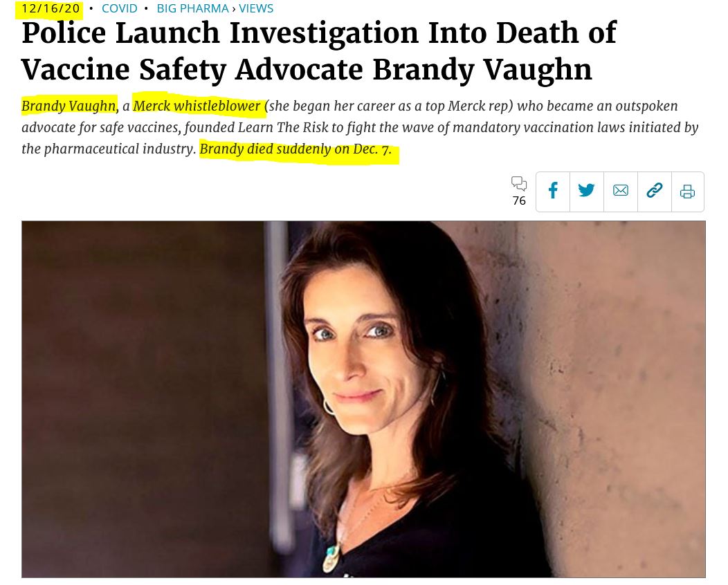The image size is (728, 585).
Task: Share the article via Twitter bird icon
Action: click(586, 191)
